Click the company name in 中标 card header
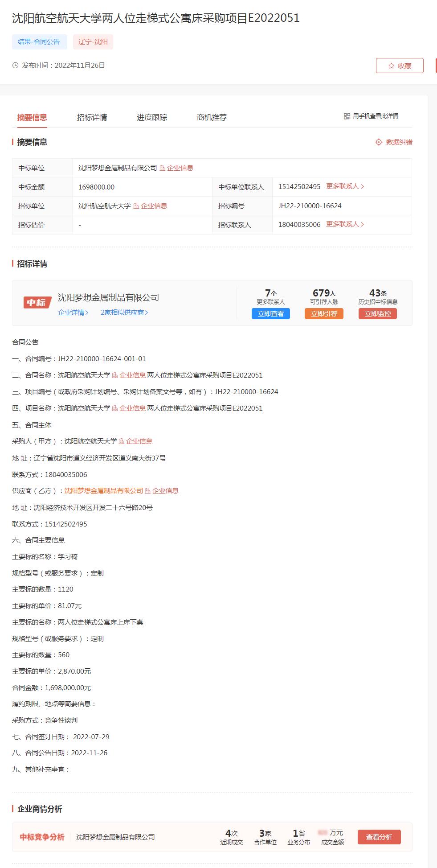The width and height of the screenshot is (437, 868). click(108, 297)
